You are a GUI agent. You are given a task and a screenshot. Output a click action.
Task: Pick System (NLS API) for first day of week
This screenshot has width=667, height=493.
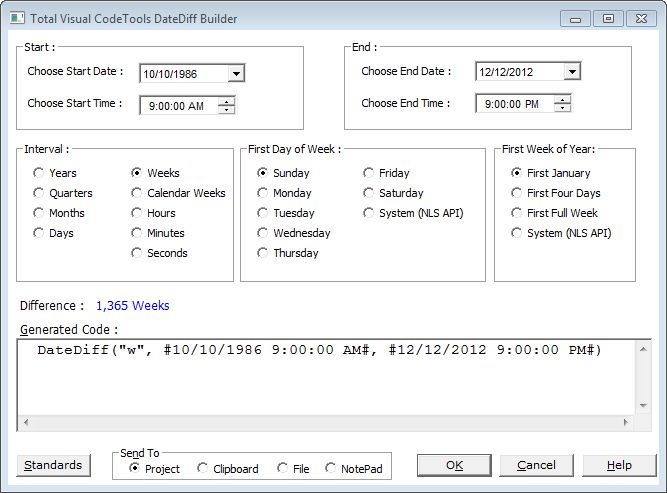[413, 213]
